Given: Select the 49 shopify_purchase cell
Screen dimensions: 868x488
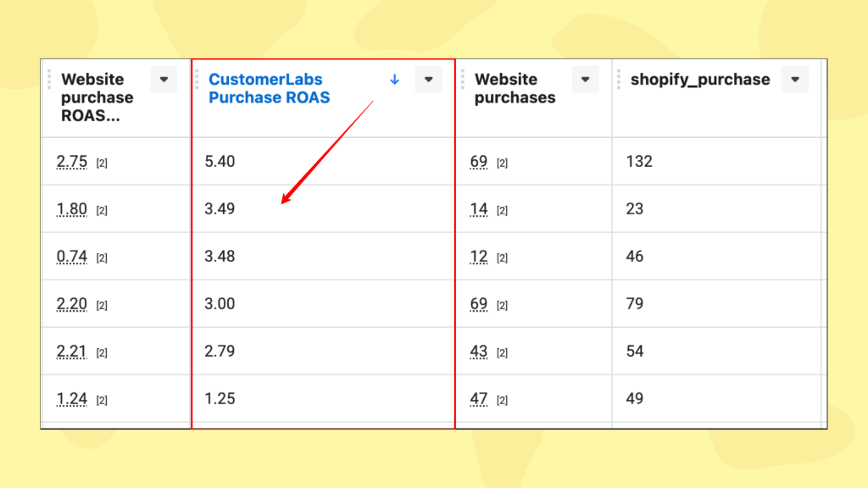Looking at the screenshot, I should (717, 399).
